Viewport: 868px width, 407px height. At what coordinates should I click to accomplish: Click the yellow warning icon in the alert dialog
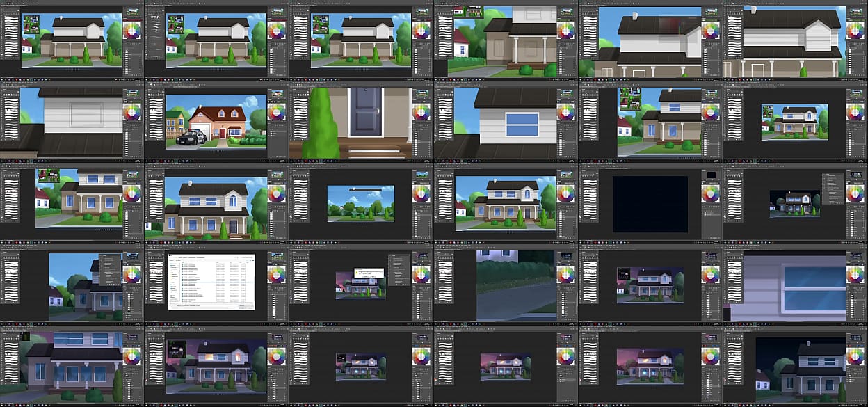[356, 271]
